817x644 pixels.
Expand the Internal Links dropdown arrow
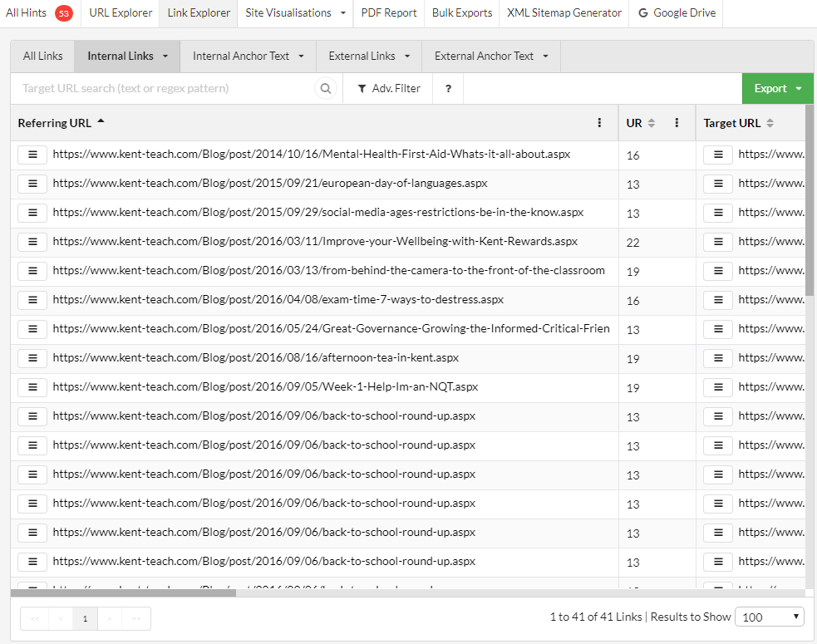click(165, 57)
